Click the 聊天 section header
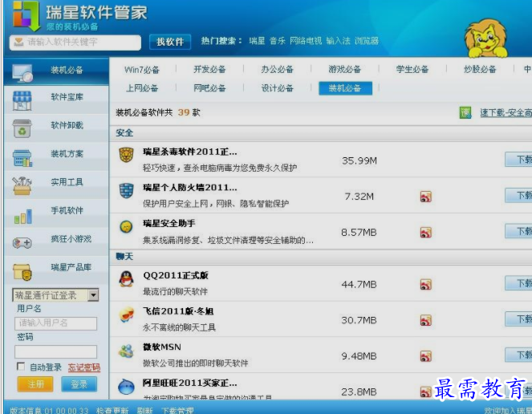This screenshot has width=532, height=414. pos(124,257)
